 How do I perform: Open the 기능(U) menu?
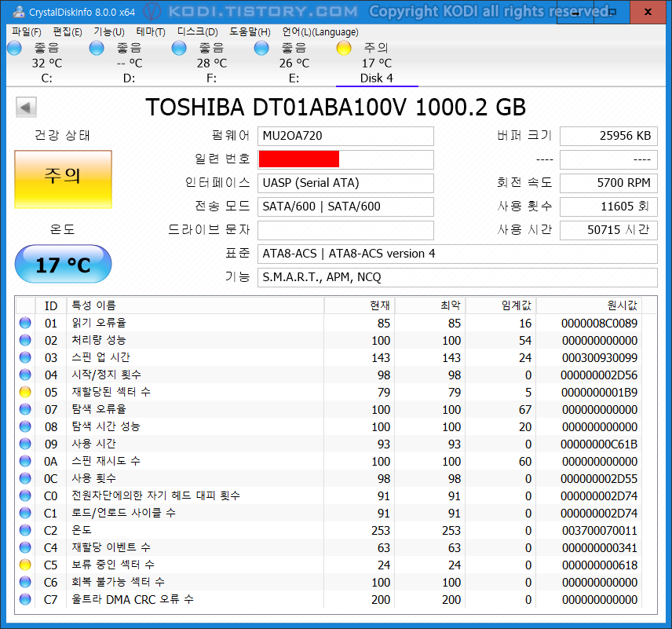(109, 31)
